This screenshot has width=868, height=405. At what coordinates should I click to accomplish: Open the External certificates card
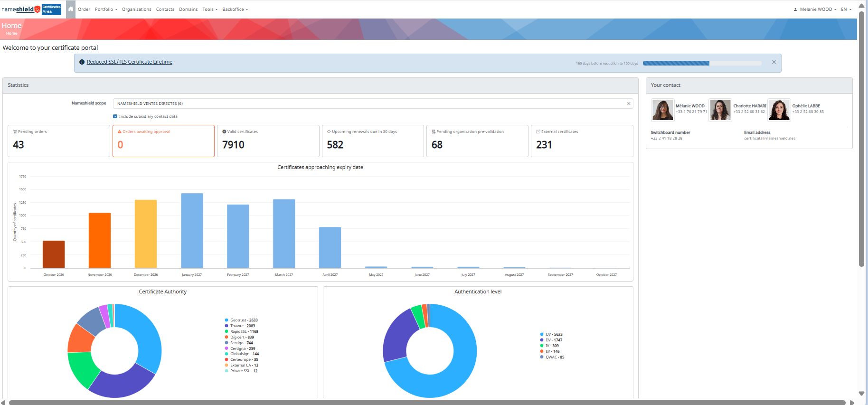coord(582,141)
